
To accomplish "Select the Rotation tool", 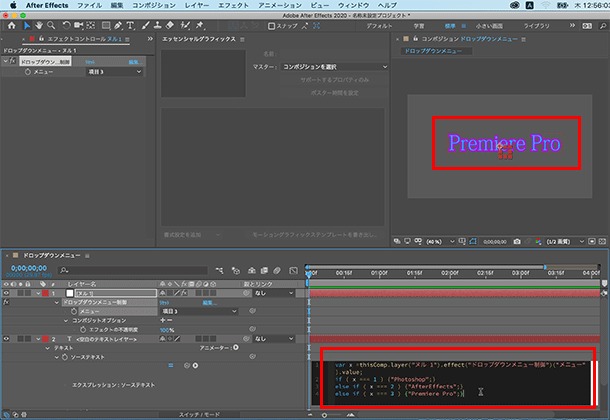I will click(x=66, y=26).
